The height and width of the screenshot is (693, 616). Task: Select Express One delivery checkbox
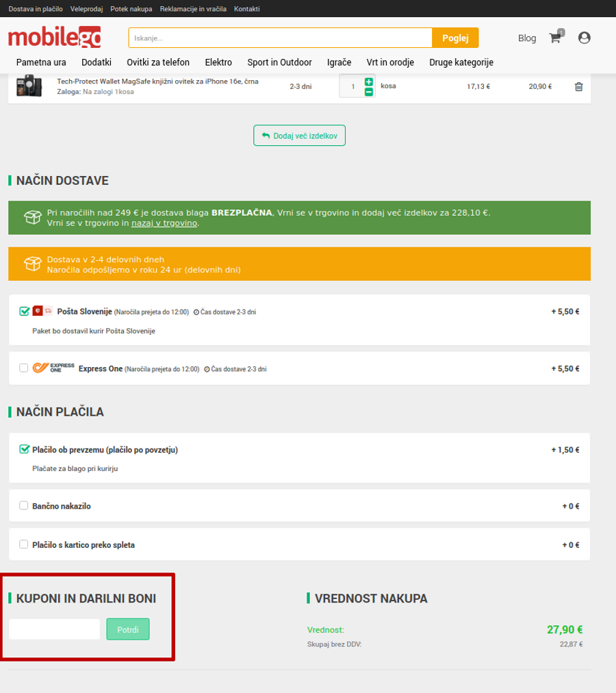(24, 368)
